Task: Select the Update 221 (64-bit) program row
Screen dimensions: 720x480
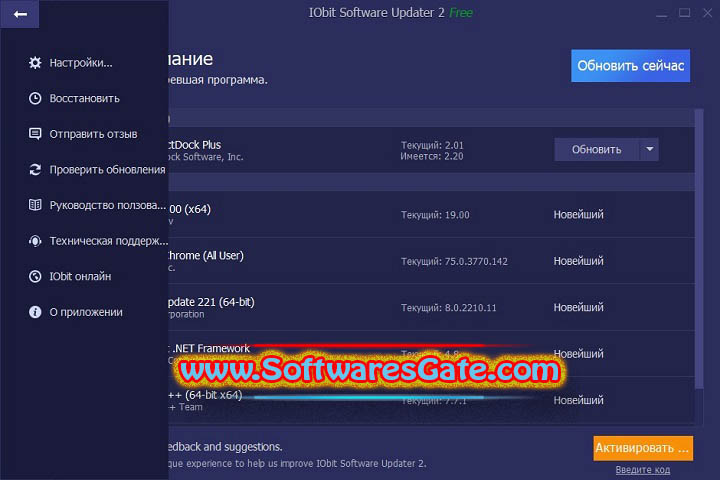Action: (432, 307)
